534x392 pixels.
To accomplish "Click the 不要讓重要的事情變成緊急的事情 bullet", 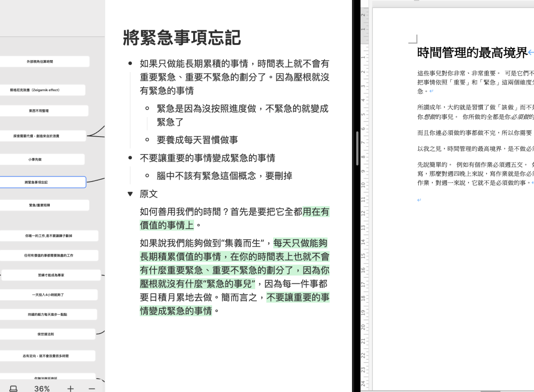I will 207,158.
